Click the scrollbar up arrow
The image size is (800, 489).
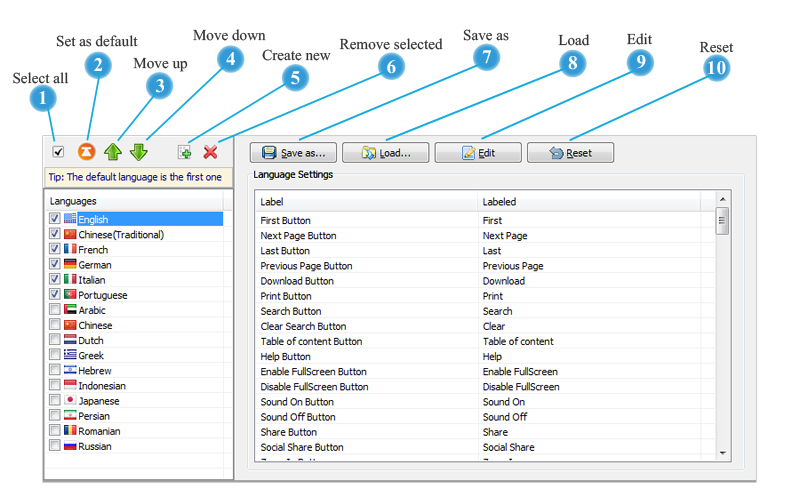coord(723,199)
